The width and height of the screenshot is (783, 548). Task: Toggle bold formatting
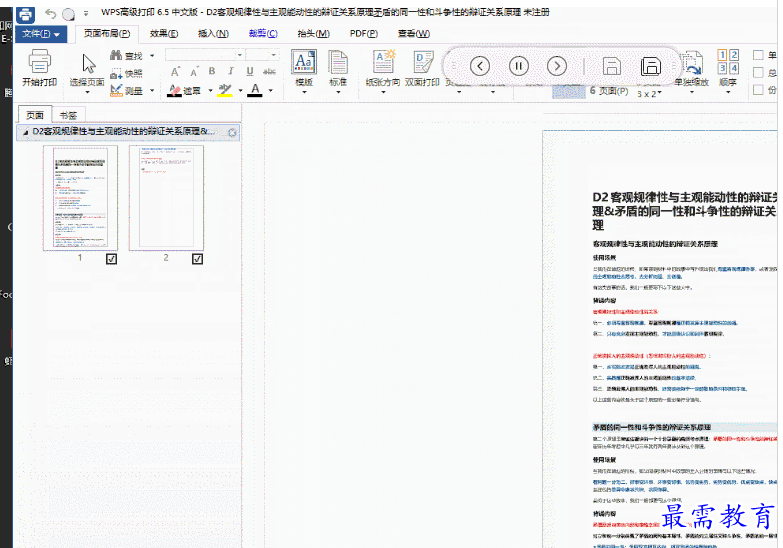click(212, 71)
